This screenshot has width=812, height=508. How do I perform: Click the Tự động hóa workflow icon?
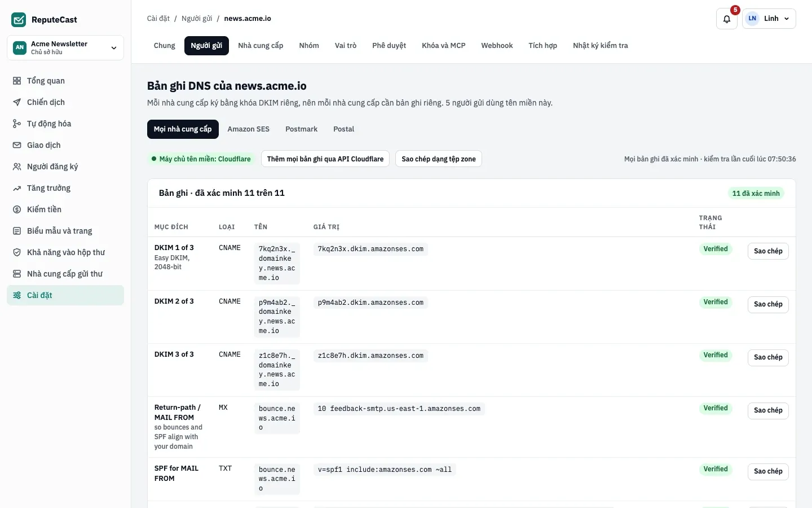pos(17,124)
